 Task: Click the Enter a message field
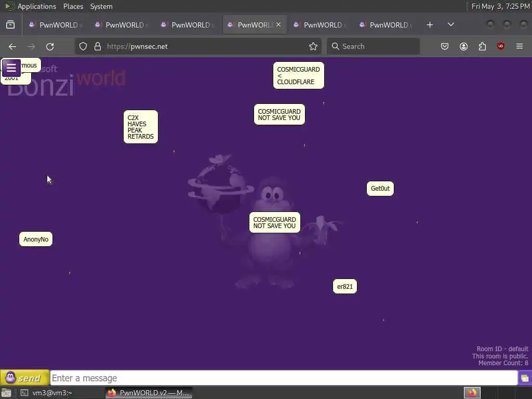[x=284, y=378]
